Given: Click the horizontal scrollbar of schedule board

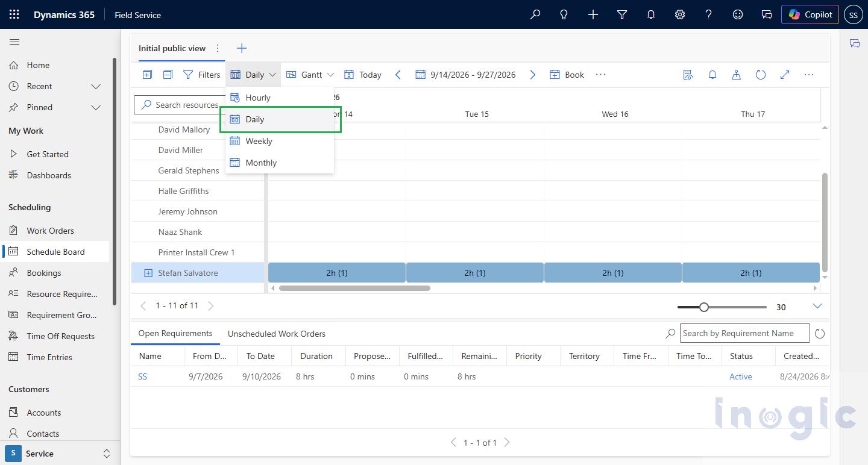Looking at the screenshot, I should click(354, 288).
